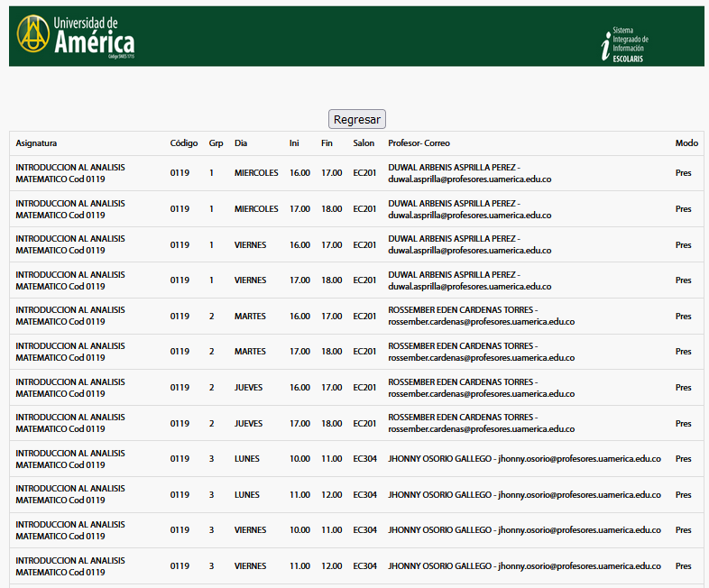The height and width of the screenshot is (588, 709).
Task: Select Jhonny Osorio entry in LUNES 10.00 row
Action: tap(524, 459)
